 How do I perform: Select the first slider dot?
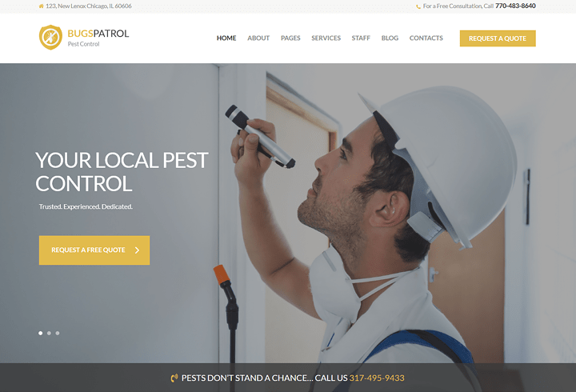pyautogui.click(x=41, y=334)
